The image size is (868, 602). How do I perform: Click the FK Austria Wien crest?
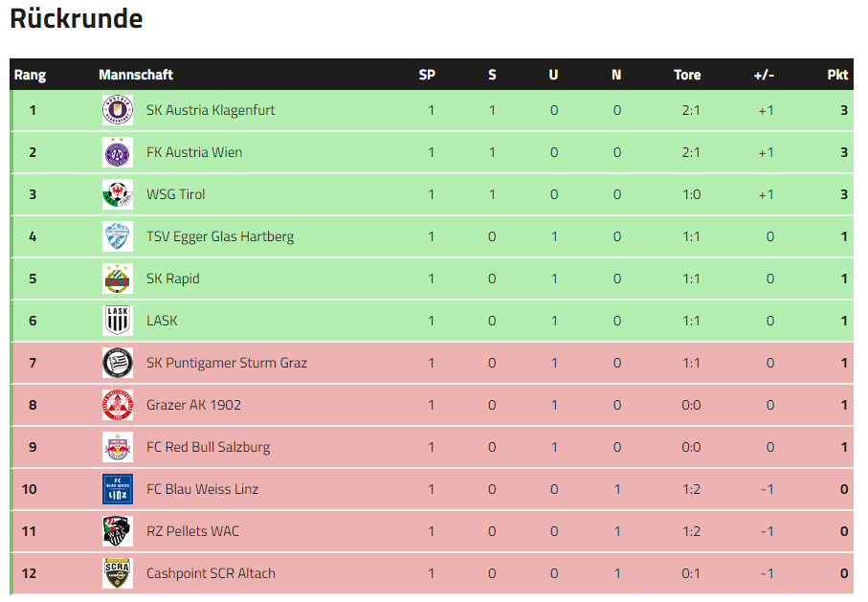click(x=118, y=152)
